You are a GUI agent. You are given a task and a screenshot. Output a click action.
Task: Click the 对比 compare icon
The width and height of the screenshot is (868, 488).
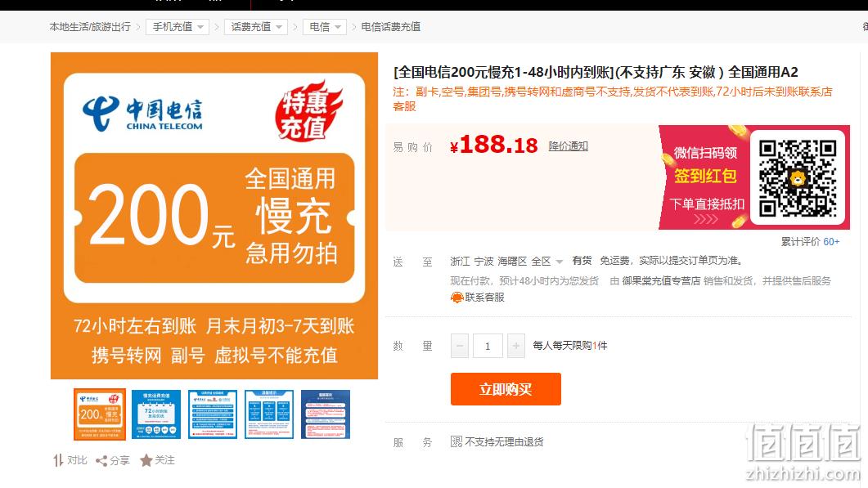pyautogui.click(x=58, y=460)
